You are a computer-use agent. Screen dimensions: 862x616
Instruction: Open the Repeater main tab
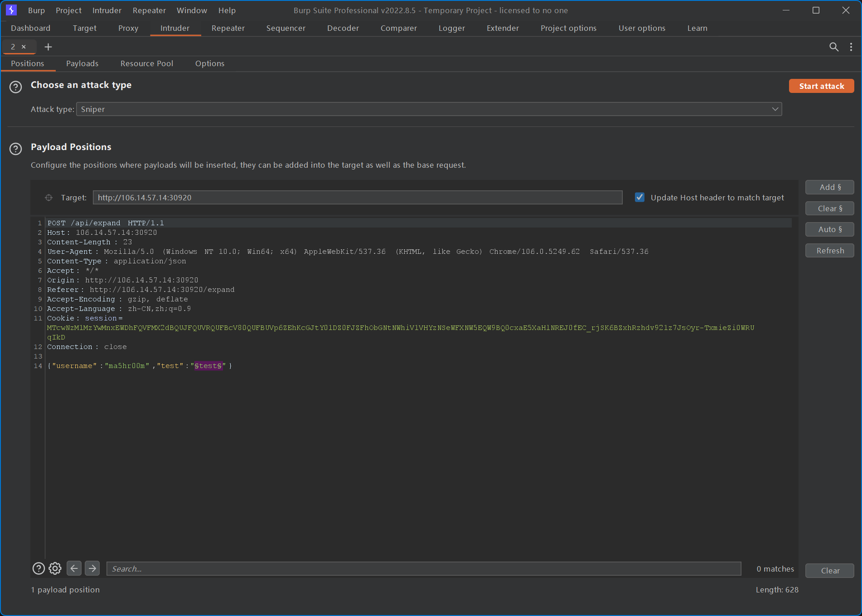[228, 28]
